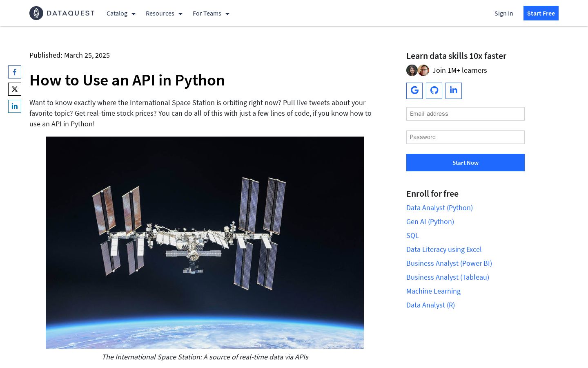Screen dimensions: 588x368
Task: Click the 'Enroll for free' heading
Action: pos(432,194)
